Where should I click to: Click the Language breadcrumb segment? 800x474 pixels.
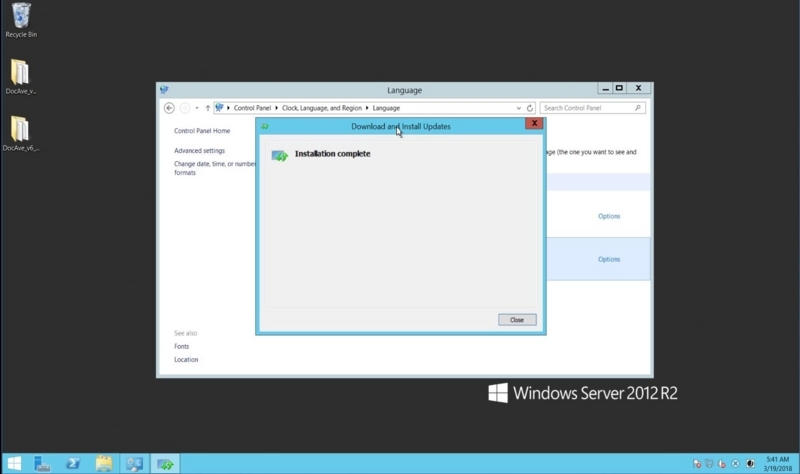point(386,108)
